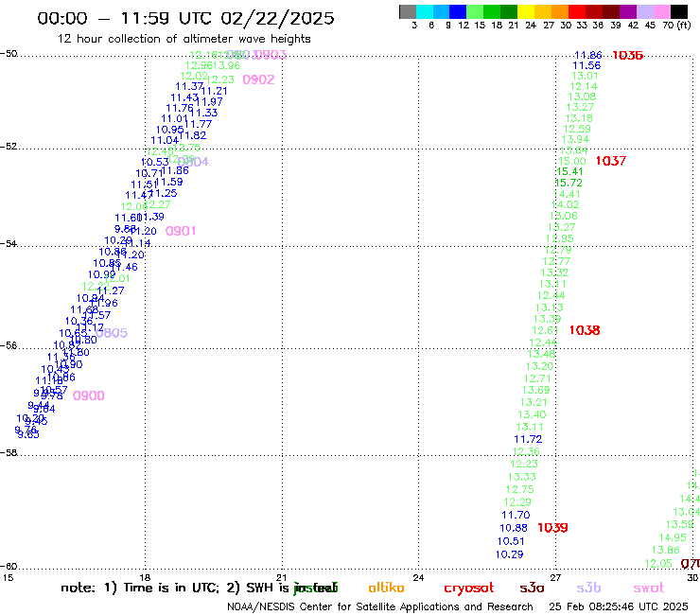Click the red '1039' time marker
Image resolution: width=700 pixels, height=615 pixels.
(552, 527)
